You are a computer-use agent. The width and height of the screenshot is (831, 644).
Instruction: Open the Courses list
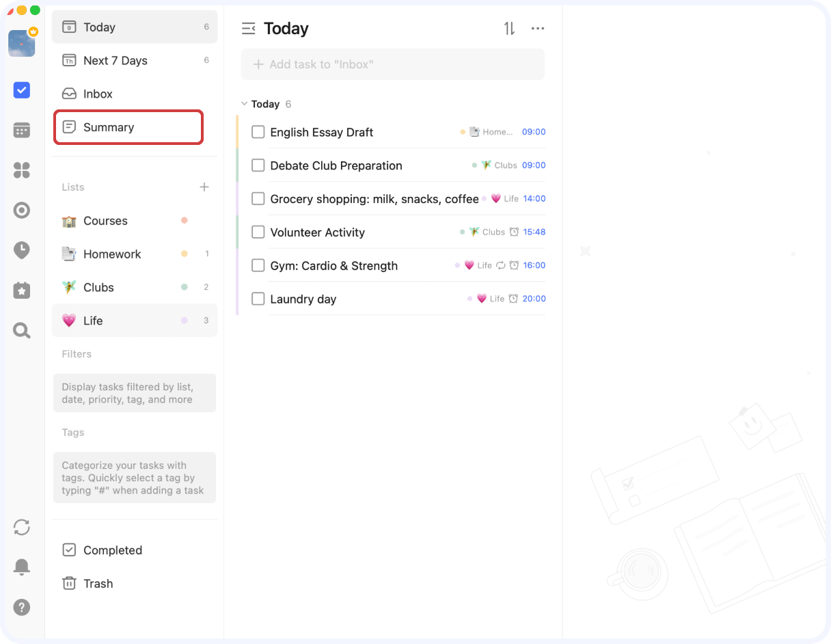click(135, 221)
